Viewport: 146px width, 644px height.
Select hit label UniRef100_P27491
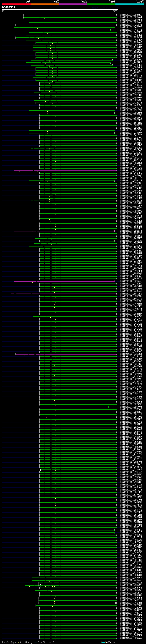click(131, 452)
